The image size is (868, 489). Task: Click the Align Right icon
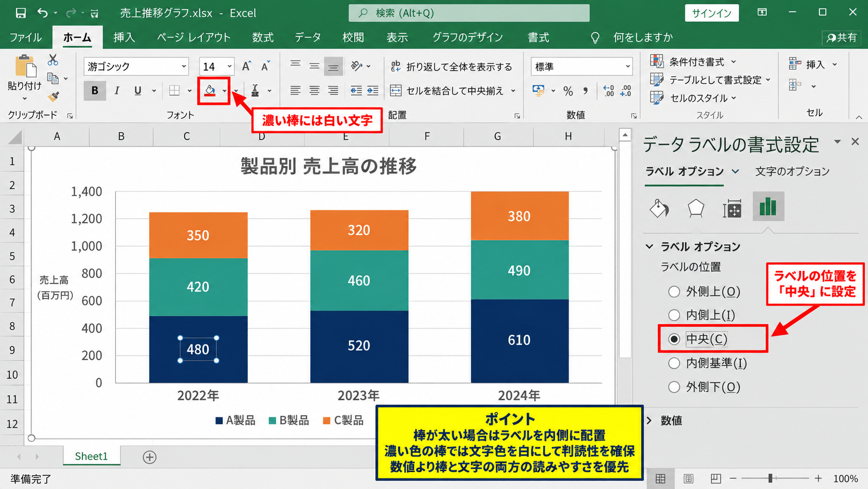point(333,91)
